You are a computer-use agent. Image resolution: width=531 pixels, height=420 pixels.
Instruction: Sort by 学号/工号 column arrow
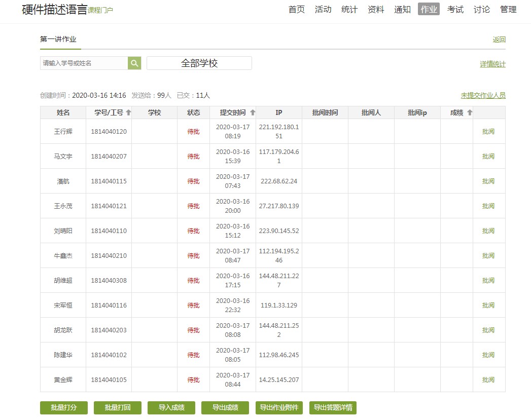click(128, 113)
